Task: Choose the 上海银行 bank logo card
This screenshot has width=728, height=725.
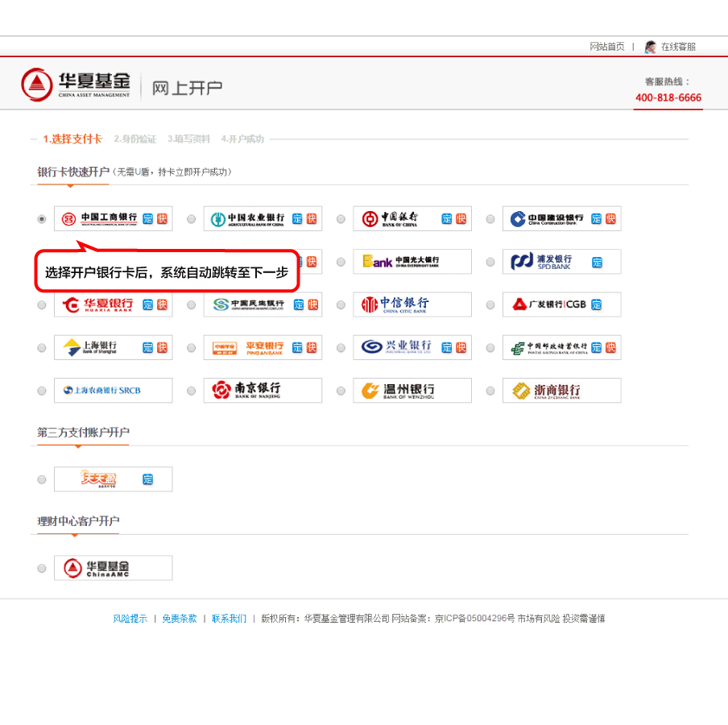Action: click(114, 347)
